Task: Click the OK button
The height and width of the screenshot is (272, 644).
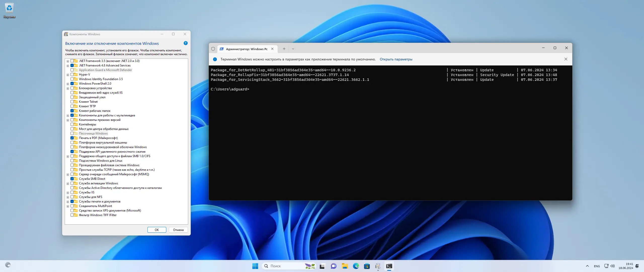Action: click(x=157, y=230)
